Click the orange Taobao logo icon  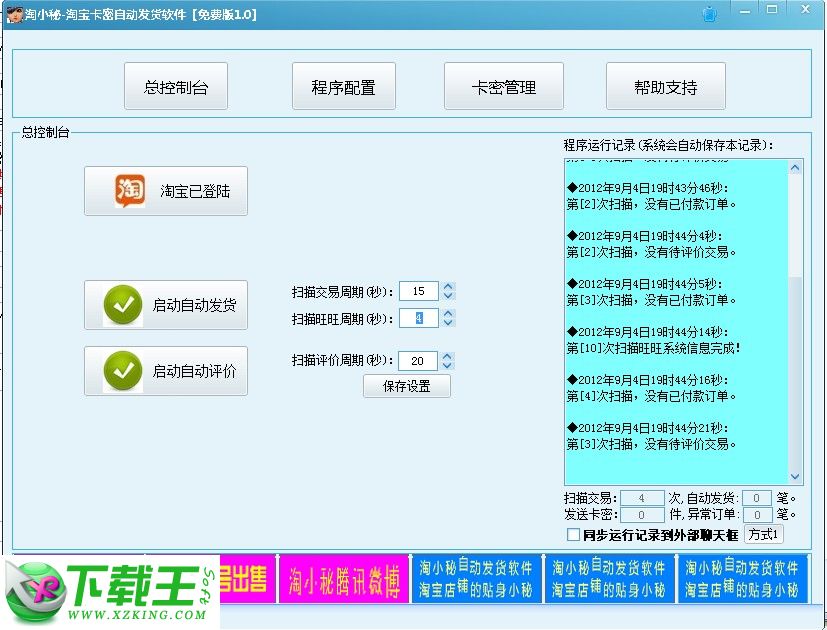pyautogui.click(x=130, y=190)
